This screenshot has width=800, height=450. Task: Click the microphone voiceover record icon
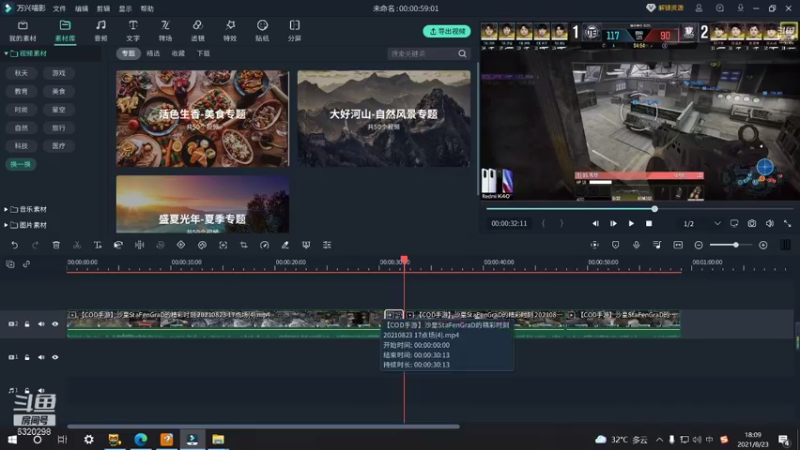coord(636,245)
